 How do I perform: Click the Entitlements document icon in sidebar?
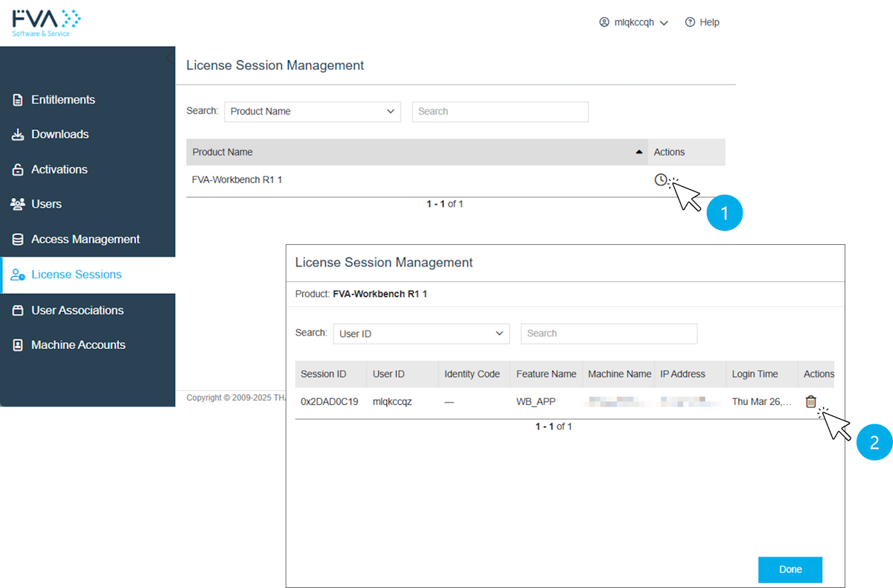pyautogui.click(x=18, y=100)
